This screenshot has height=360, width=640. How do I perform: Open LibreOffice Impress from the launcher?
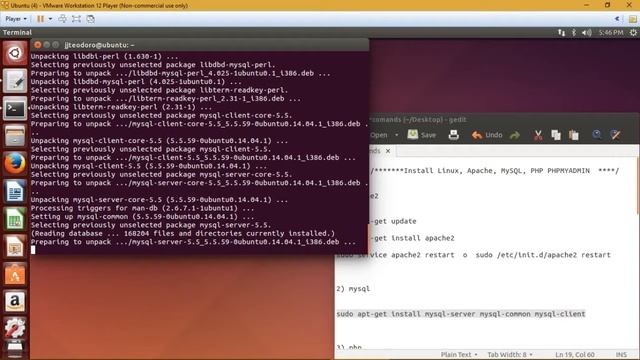click(15, 247)
